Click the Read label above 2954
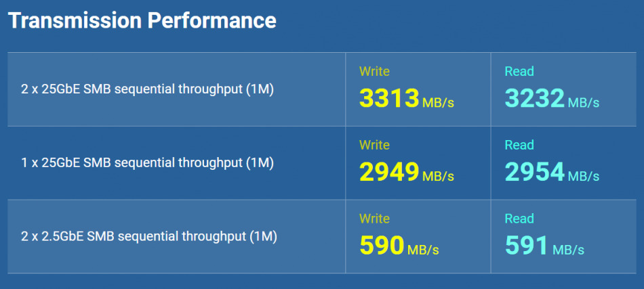Screen dimensions: 644x289 coord(519,145)
